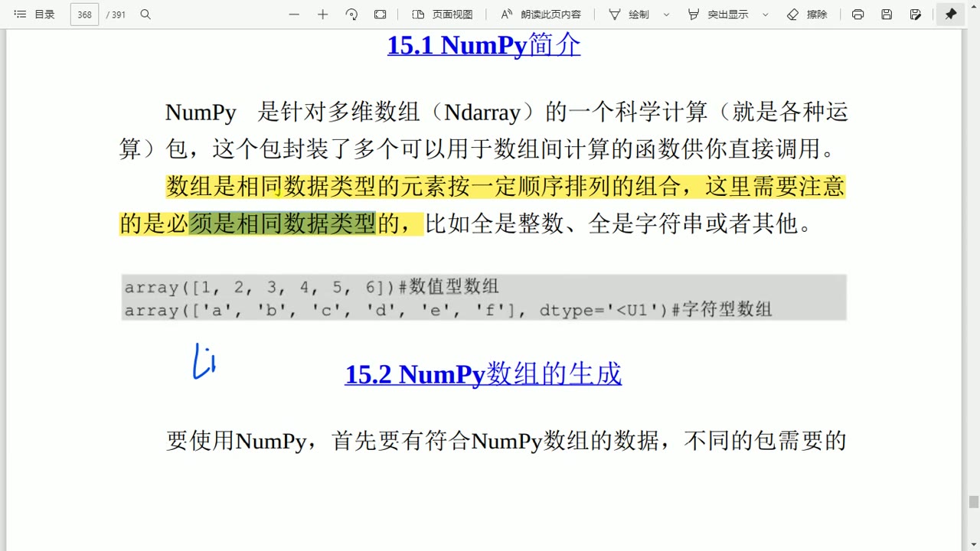
Task: Expand the 突出显示 highlight color dropdown arrow
Action: [x=766, y=15]
